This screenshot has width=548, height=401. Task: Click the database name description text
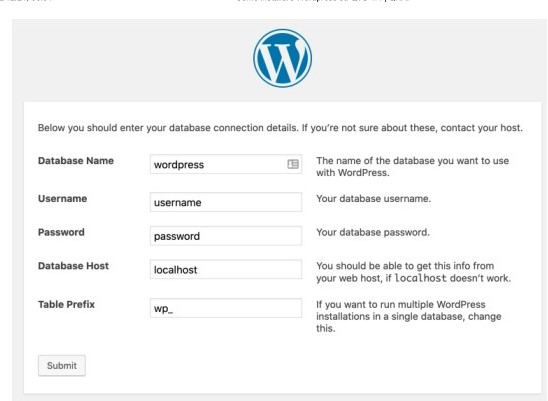click(413, 167)
